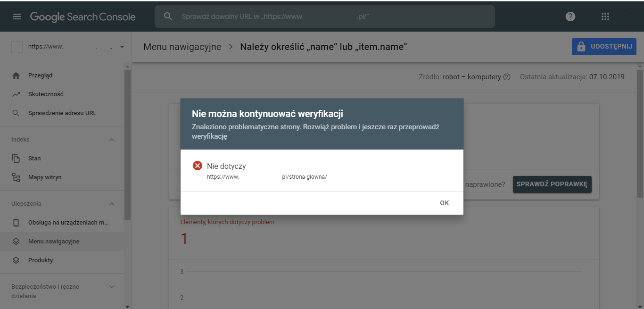The height and width of the screenshot is (309, 644).
Task: Click the Stan pages icon
Action: (x=16, y=159)
